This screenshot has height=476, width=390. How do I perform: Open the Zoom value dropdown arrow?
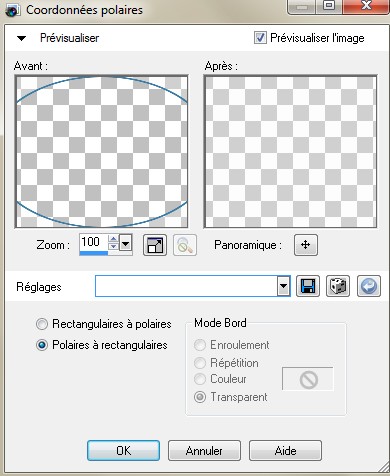pyautogui.click(x=126, y=244)
